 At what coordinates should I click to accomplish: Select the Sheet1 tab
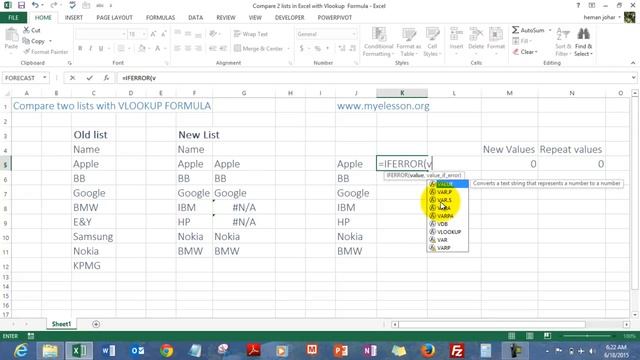click(61, 324)
